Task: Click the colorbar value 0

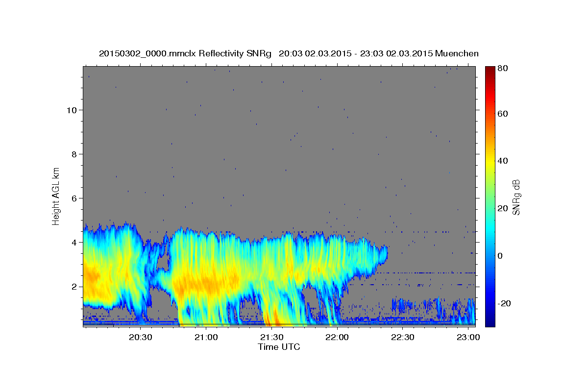Action: (500, 256)
